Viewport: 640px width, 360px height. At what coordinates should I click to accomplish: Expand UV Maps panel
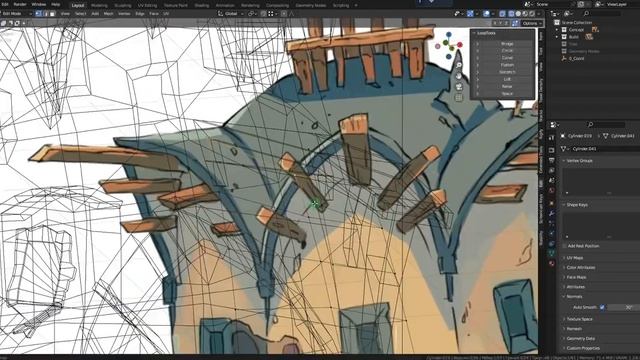click(575, 258)
